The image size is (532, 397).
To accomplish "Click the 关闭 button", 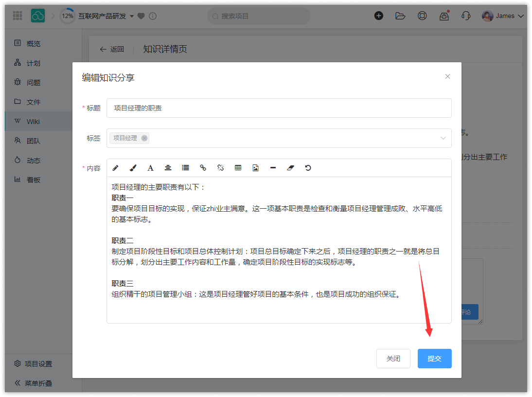I will tap(393, 359).
